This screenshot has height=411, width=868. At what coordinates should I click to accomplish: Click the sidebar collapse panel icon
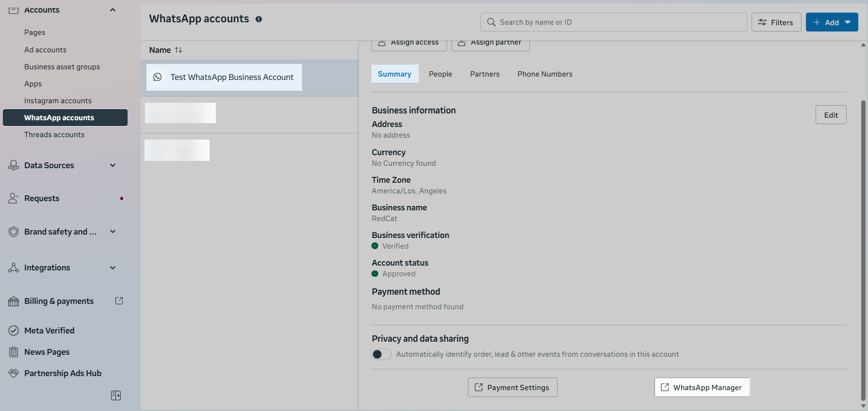click(116, 395)
